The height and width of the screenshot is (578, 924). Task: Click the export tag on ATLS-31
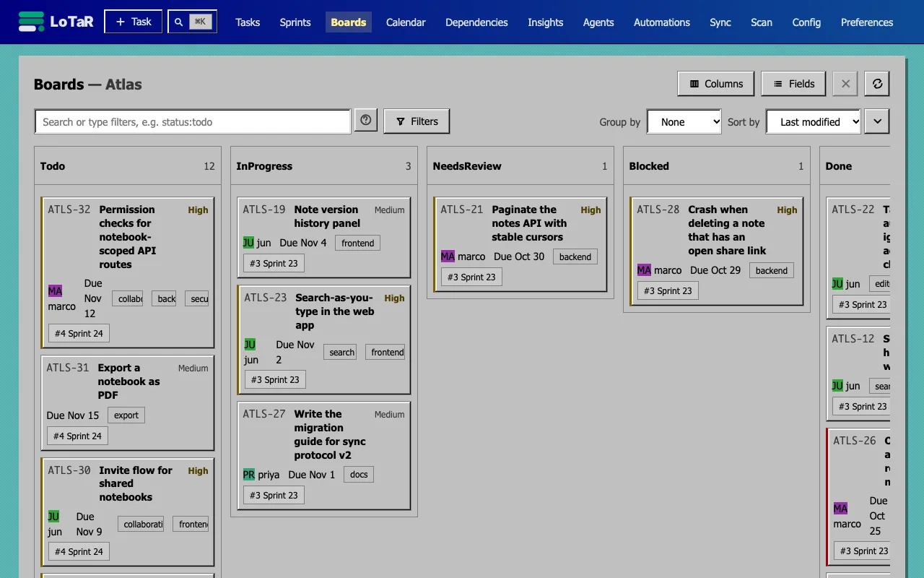(126, 415)
